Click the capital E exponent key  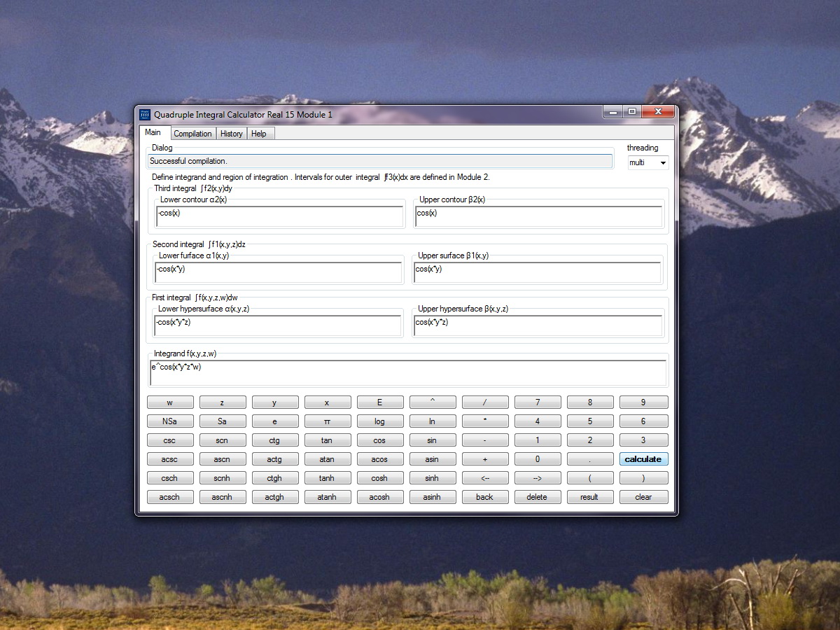pyautogui.click(x=380, y=402)
